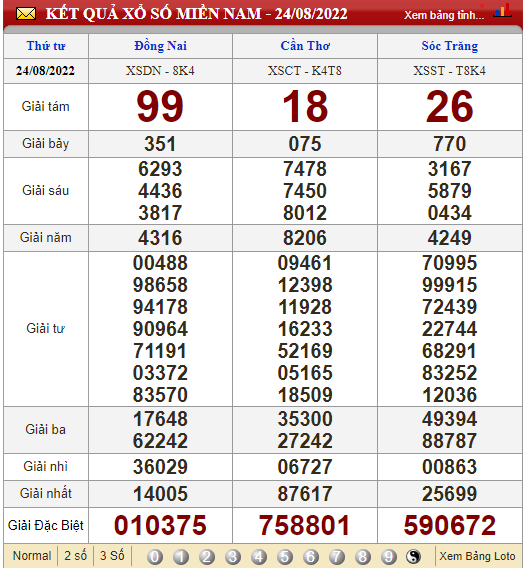Click code XSCT - K4T8
Viewport: 523px width, 568px height.
click(x=305, y=71)
